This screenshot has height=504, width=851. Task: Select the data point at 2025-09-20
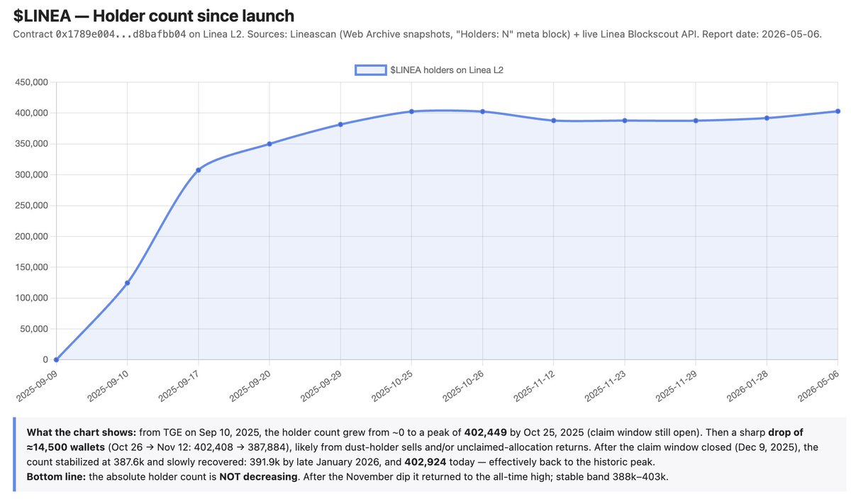coord(269,144)
